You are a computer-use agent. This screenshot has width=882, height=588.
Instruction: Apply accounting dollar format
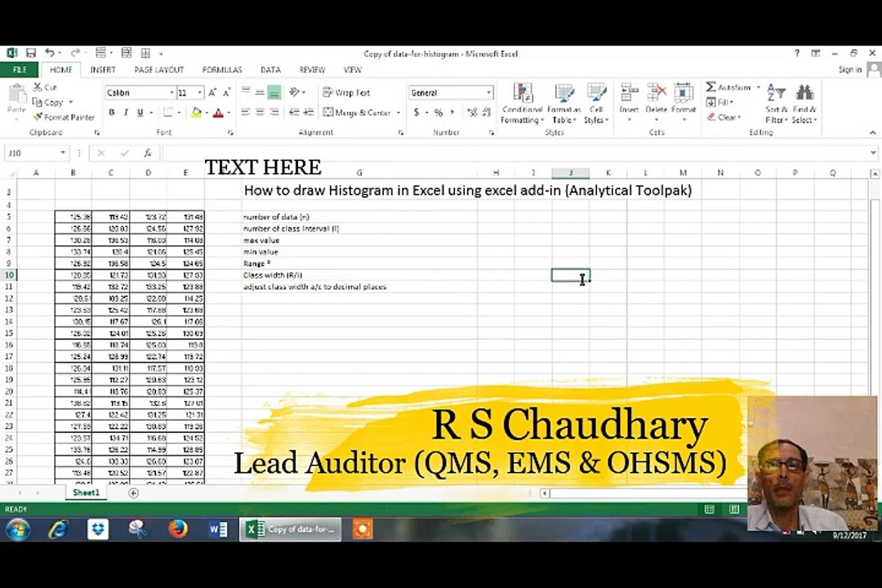(x=416, y=113)
